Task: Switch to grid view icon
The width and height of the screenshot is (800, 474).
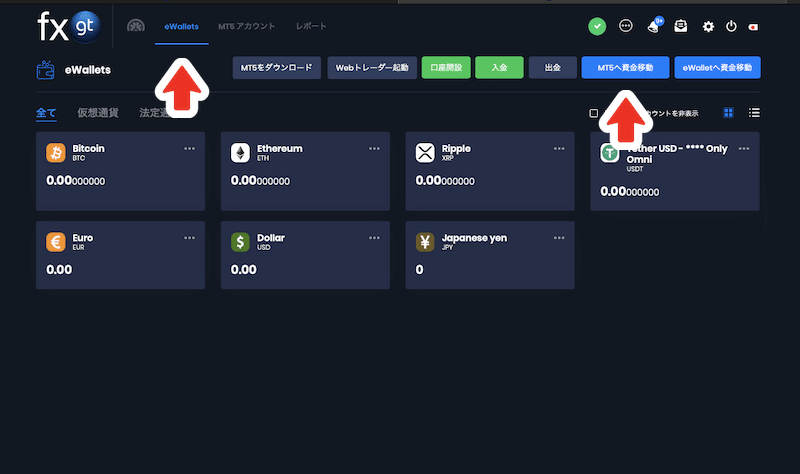Action: (728, 113)
